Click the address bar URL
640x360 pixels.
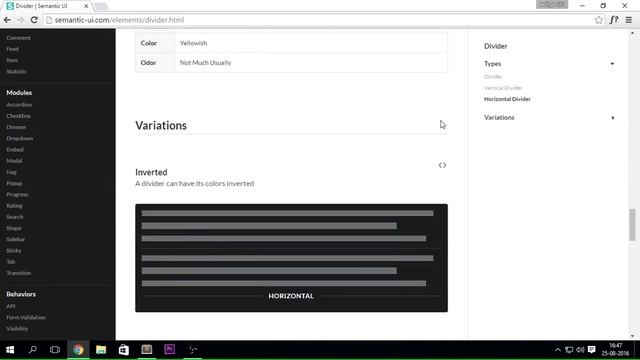click(119, 20)
